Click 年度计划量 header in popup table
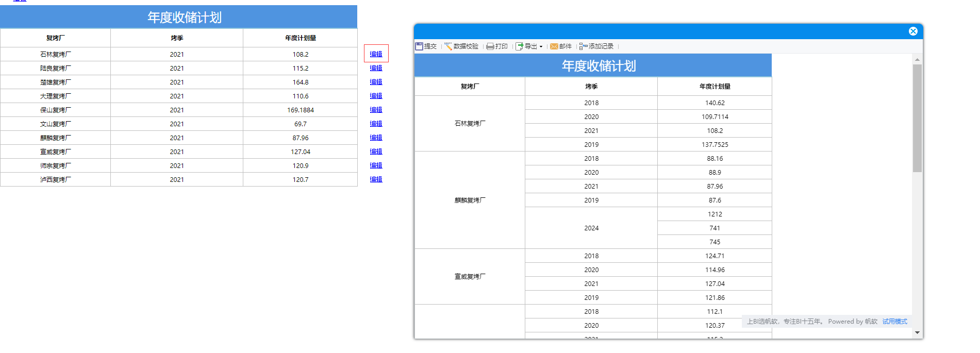 pyautogui.click(x=715, y=87)
